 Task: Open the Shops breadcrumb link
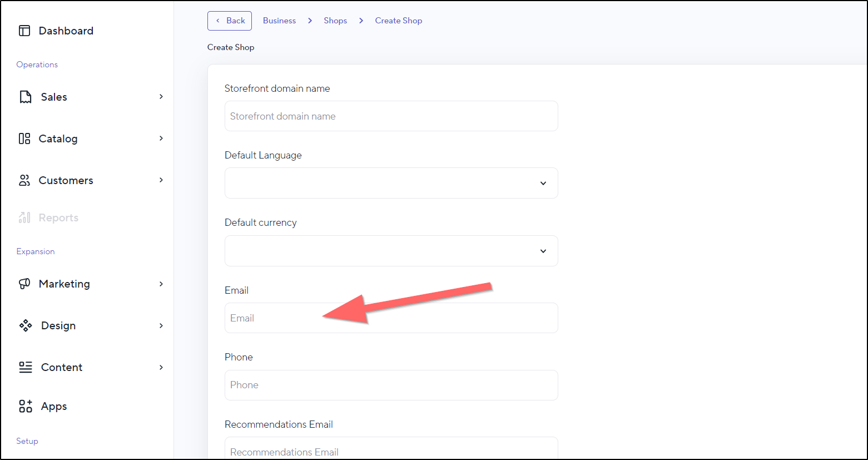(x=335, y=21)
